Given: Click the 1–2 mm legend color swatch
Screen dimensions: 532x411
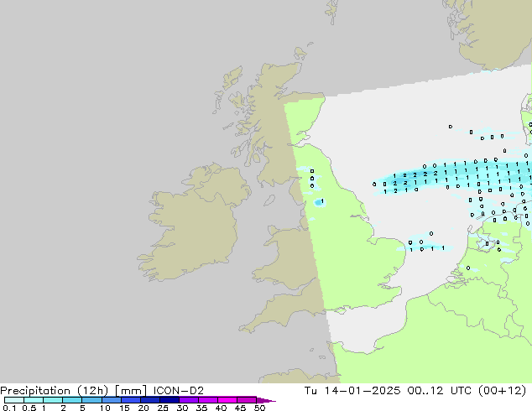Looking at the screenshot, I should tap(53, 400).
